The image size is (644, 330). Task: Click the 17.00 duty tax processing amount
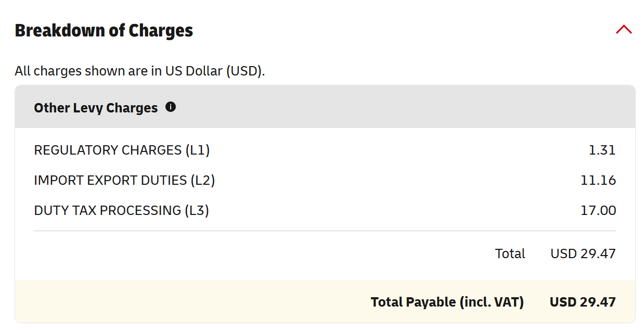(x=598, y=211)
